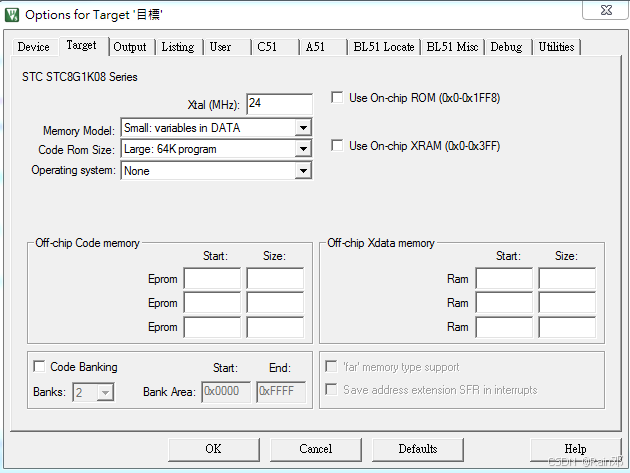
Task: Click second Ram Size field
Action: 567,303
